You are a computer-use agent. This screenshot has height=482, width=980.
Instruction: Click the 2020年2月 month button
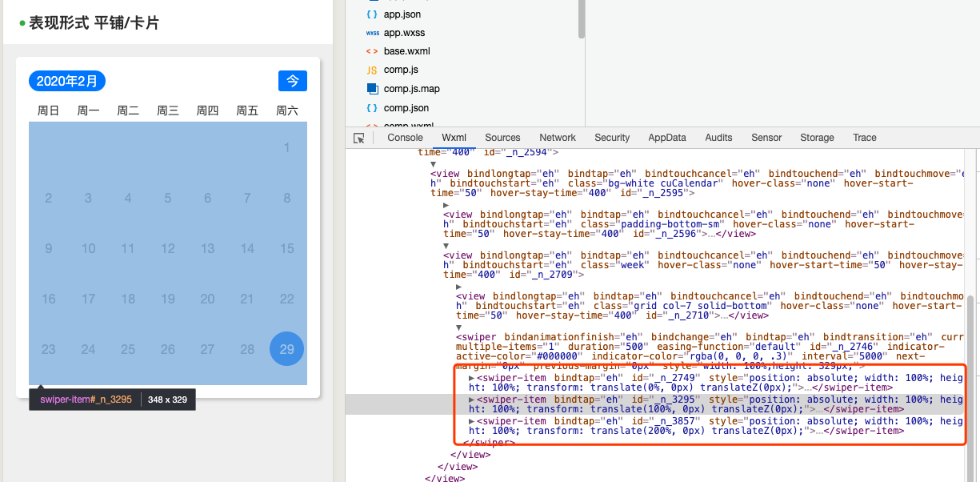coord(67,81)
